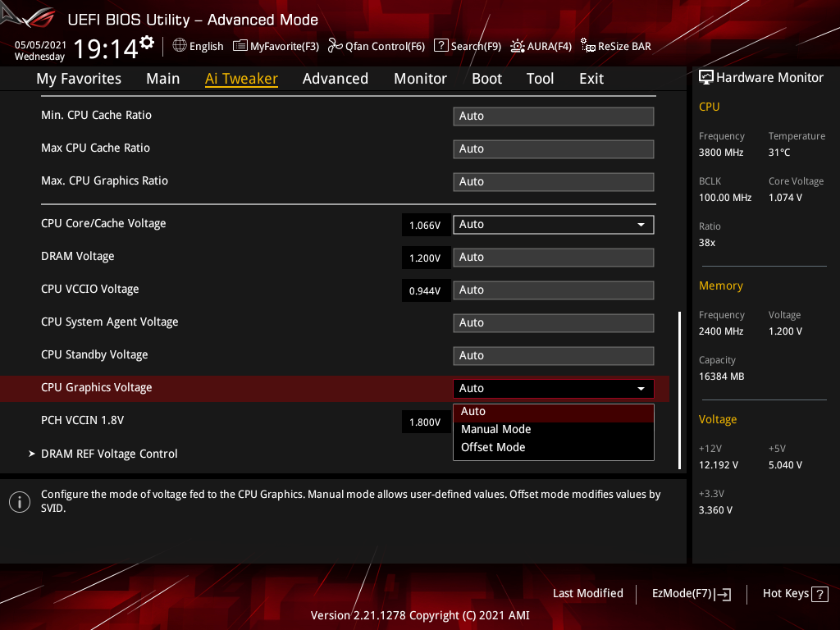Click Hardware Monitor display icon
The height and width of the screenshot is (630, 840).
tap(706, 78)
